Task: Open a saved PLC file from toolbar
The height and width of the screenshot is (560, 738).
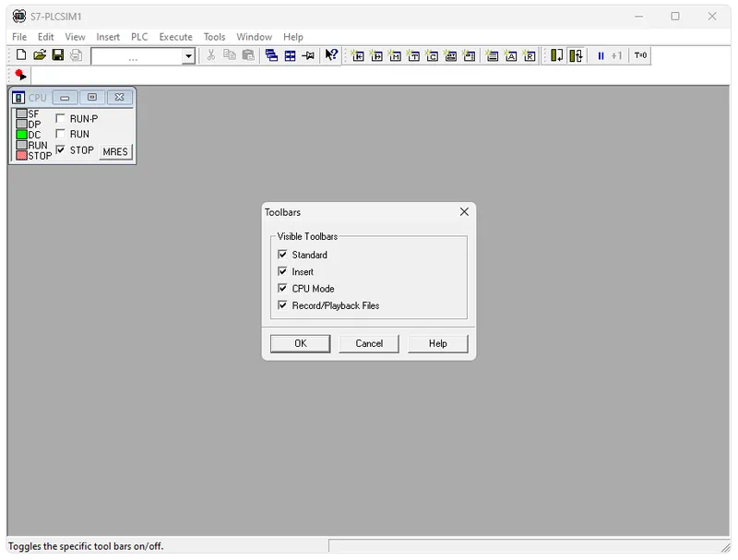Action: pyautogui.click(x=40, y=55)
